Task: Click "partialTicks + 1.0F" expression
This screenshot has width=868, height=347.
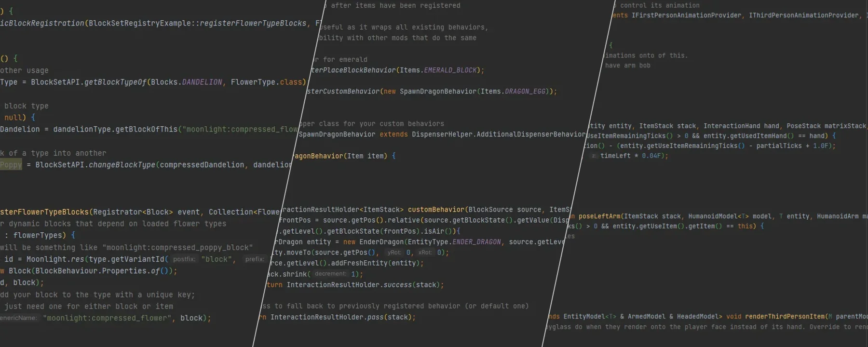Action: tap(794, 146)
